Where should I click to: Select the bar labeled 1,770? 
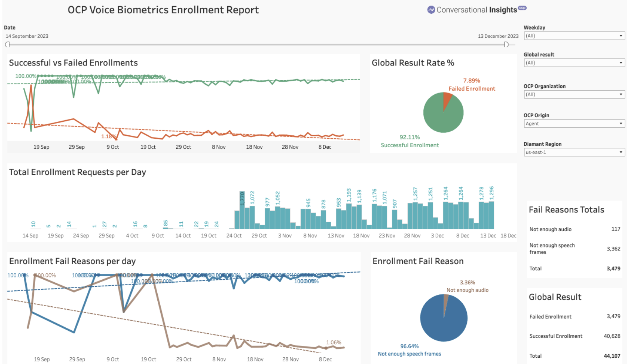click(x=242, y=210)
